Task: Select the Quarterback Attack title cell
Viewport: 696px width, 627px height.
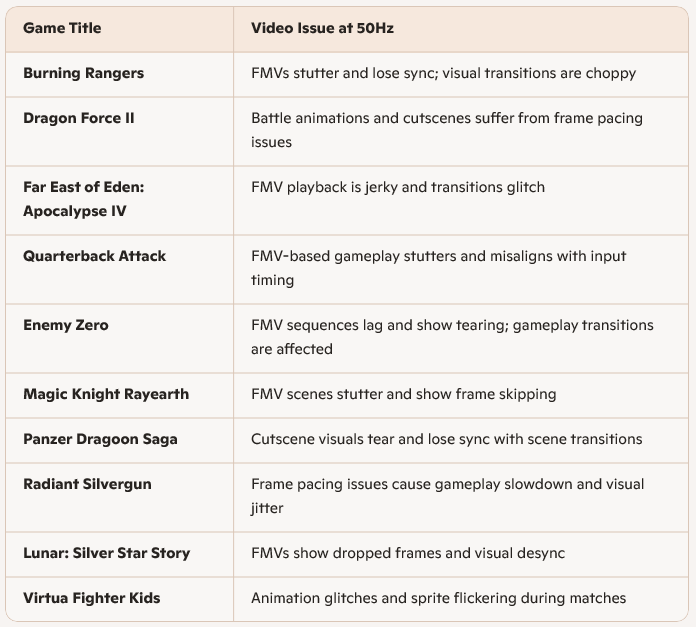Action: pyautogui.click(x=95, y=256)
